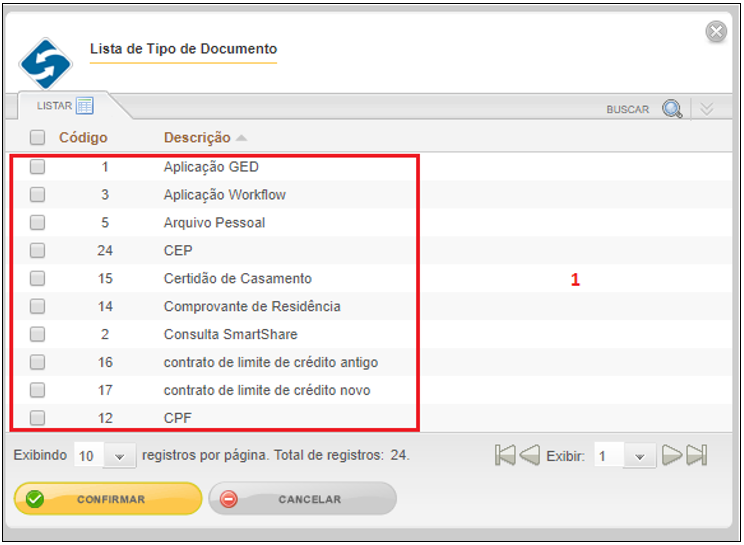Select the CEP description text
The width and height of the screenshot is (744, 545).
[x=178, y=250]
